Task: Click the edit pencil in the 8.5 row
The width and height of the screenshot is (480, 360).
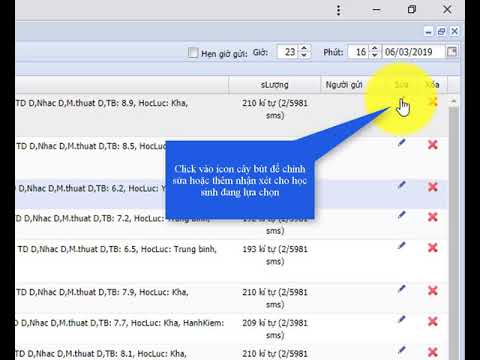Action: click(x=402, y=143)
